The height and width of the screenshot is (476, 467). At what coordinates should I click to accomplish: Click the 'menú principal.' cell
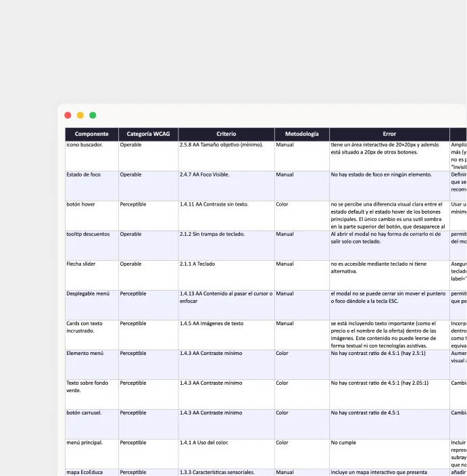[x=92, y=454]
